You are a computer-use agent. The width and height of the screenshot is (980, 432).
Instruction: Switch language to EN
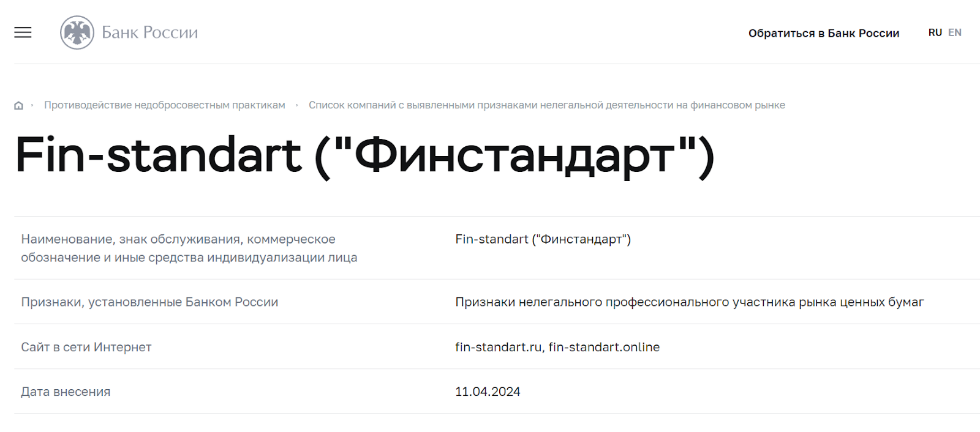coord(955,32)
